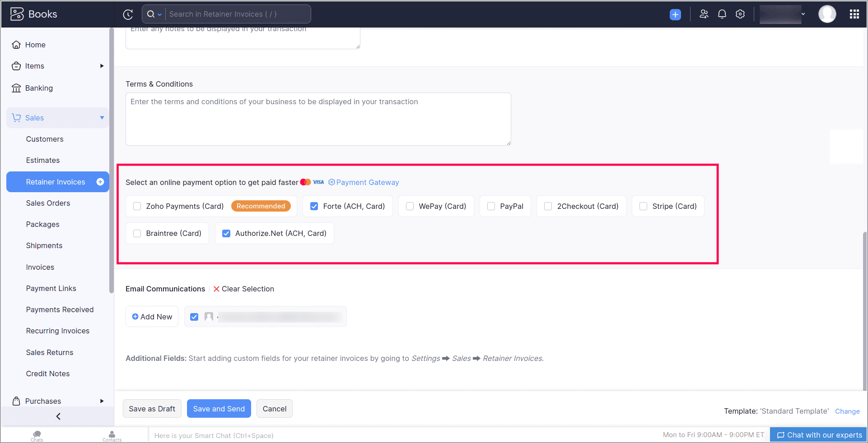This screenshot has height=443, width=868.
Task: Enable WePay (Card) checkbox
Action: (410, 206)
